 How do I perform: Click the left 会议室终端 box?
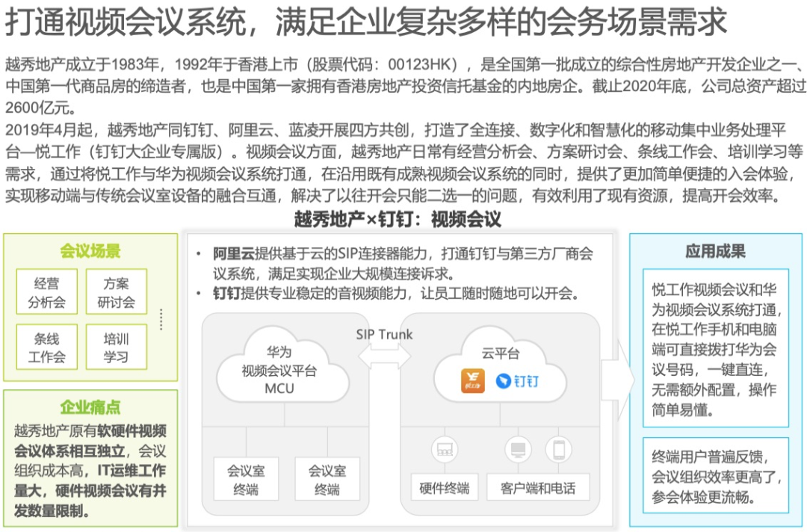246,480
